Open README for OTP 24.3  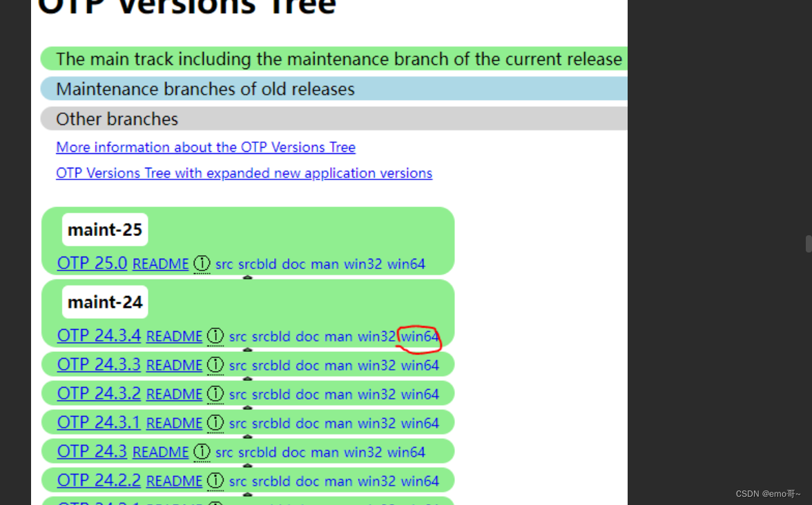[160, 453]
